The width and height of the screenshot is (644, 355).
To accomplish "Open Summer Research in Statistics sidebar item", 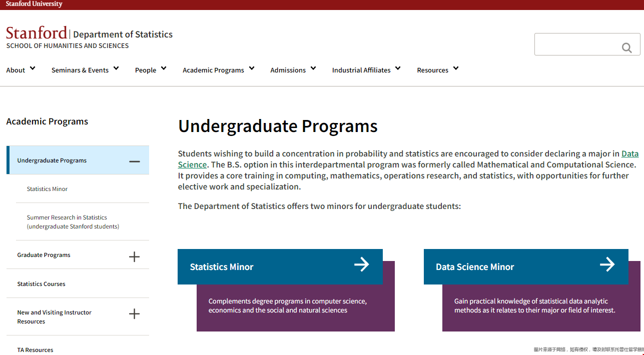I will click(x=73, y=222).
